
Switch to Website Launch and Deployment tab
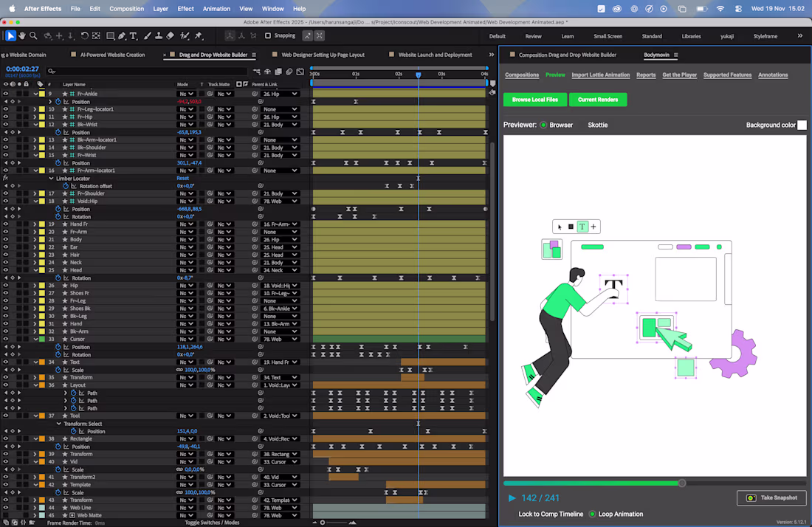435,55
